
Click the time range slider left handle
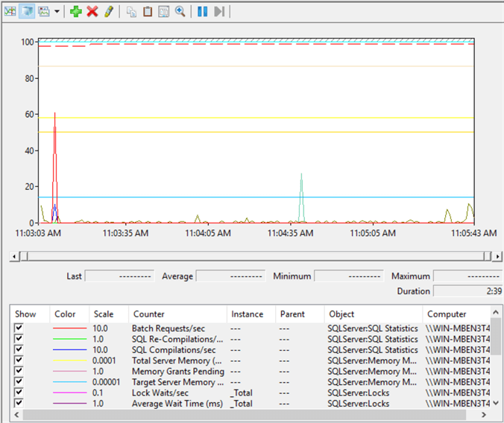[24, 256]
